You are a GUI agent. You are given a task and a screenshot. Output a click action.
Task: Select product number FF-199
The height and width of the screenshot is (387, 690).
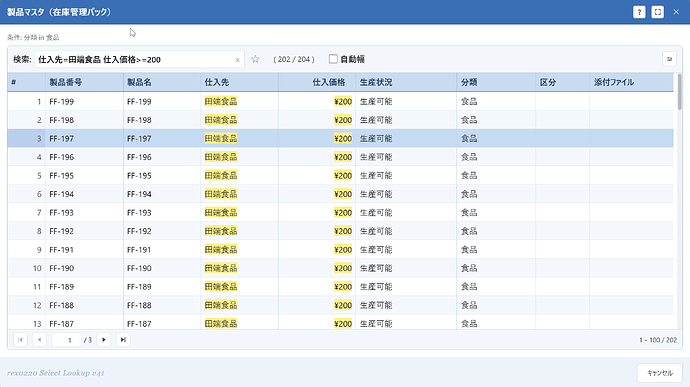click(62, 102)
